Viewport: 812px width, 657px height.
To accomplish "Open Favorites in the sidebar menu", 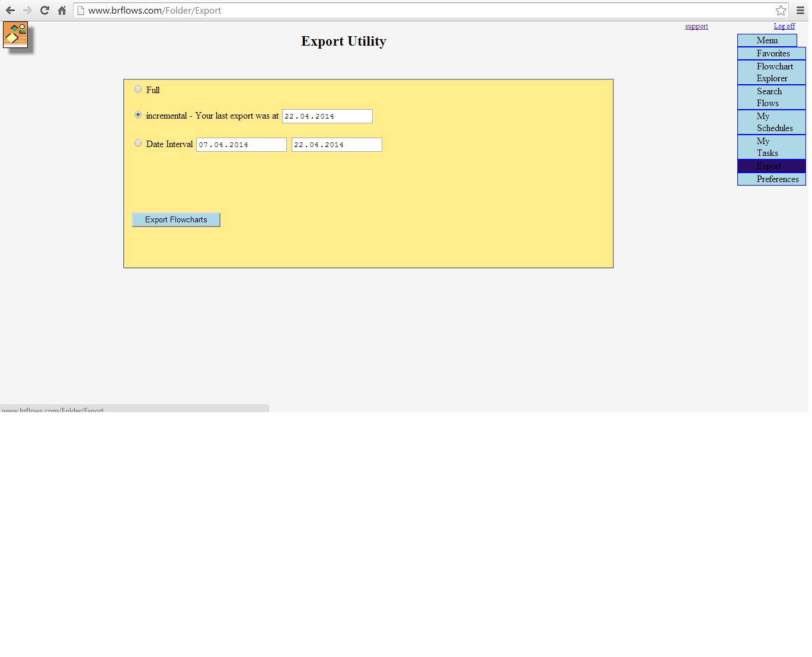I will click(772, 53).
